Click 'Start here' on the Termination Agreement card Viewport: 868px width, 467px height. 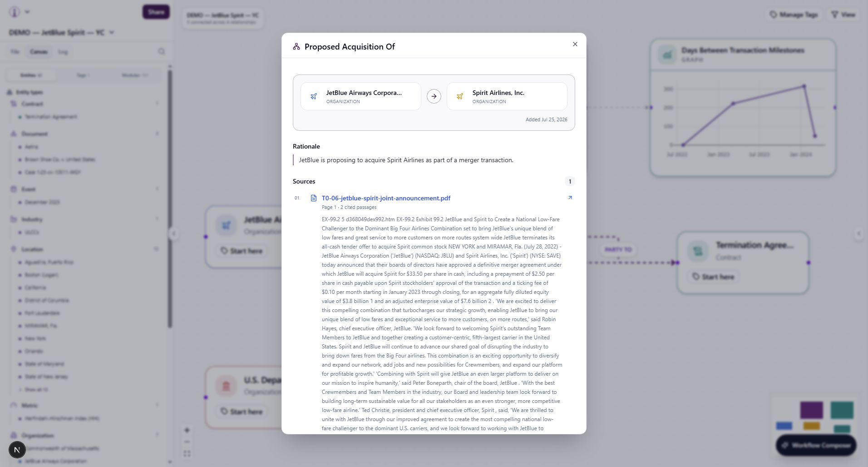714,277
